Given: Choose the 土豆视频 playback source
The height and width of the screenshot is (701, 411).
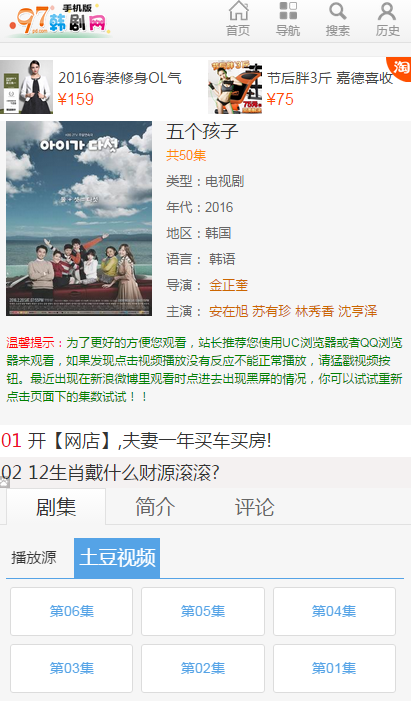Looking at the screenshot, I should click(117, 558).
